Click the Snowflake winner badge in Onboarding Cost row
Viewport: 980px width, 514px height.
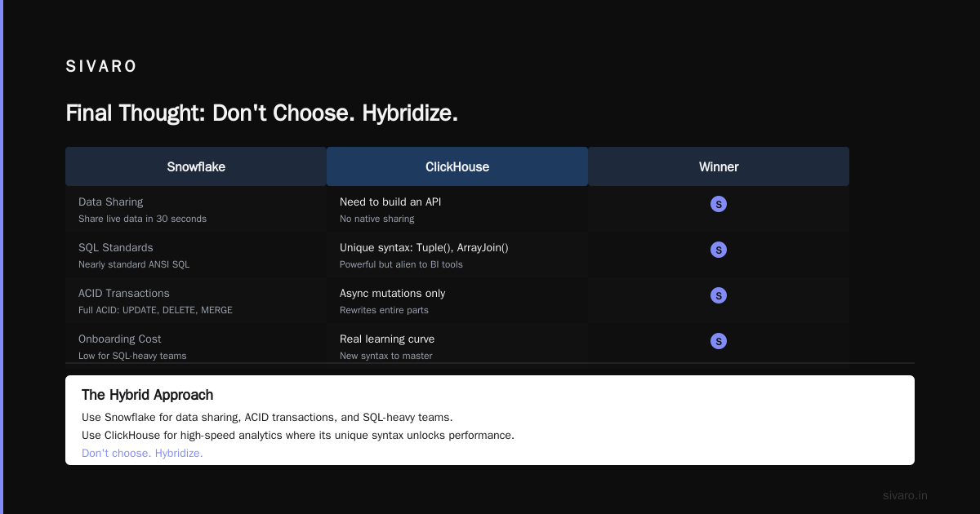coord(719,341)
